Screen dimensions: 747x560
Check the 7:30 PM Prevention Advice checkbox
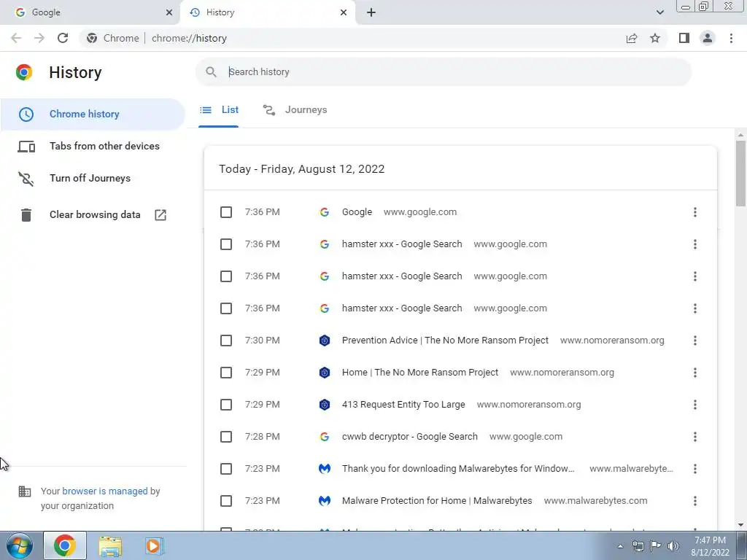(226, 341)
